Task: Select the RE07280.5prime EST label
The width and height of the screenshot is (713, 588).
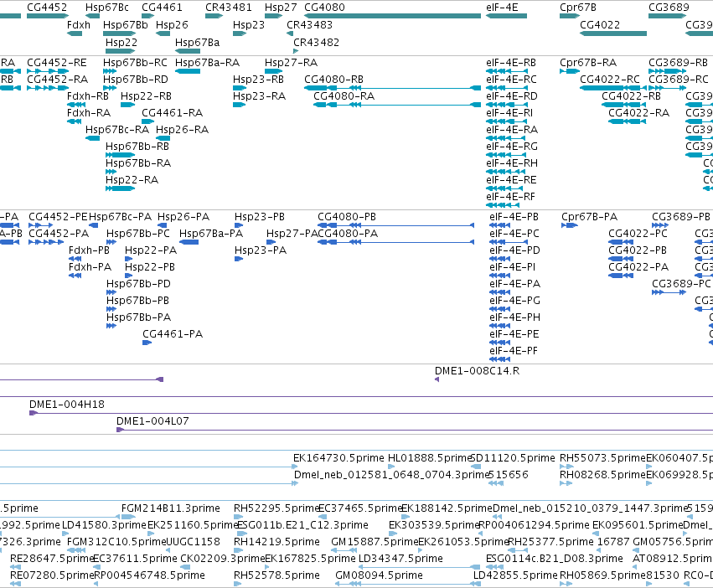Action: coord(52,575)
